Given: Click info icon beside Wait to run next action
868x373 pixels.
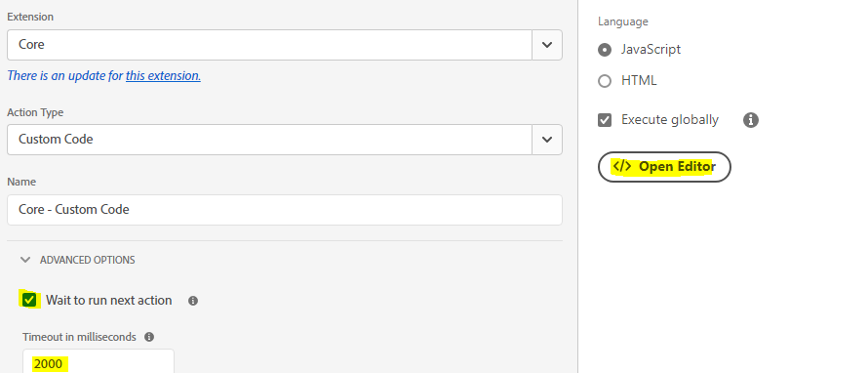Looking at the screenshot, I should click(193, 301).
